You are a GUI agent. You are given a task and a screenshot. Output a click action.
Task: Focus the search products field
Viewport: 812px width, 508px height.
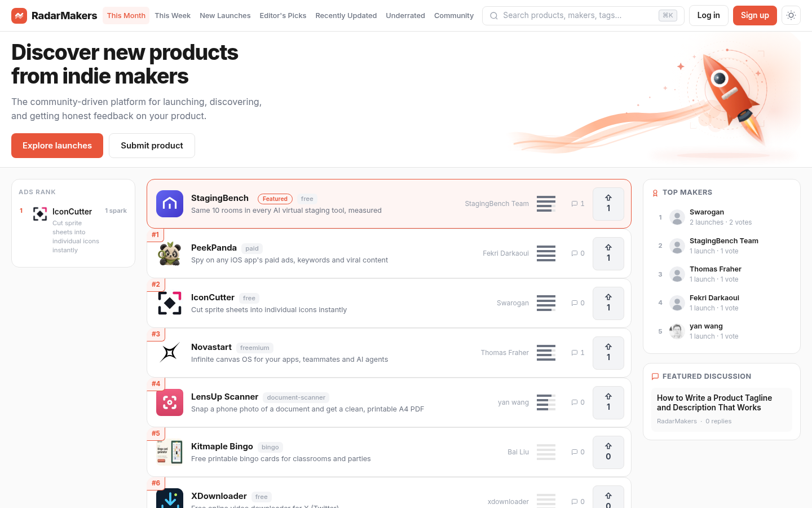tap(583, 16)
